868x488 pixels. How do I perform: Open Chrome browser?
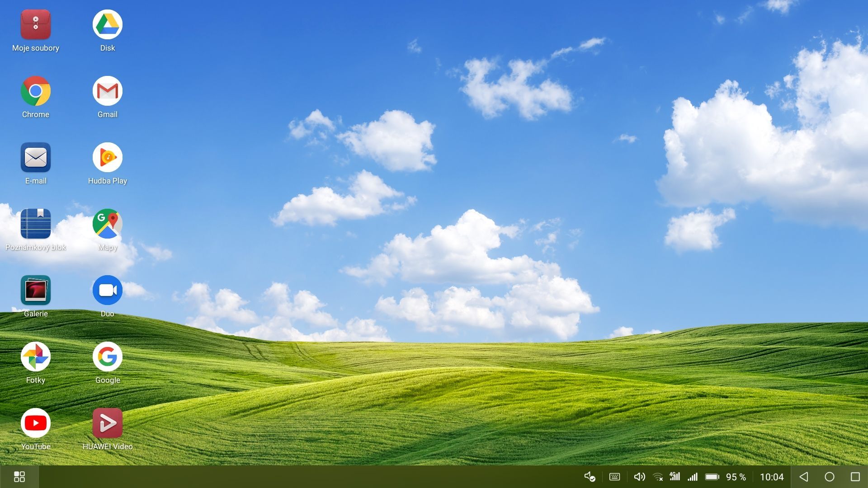pyautogui.click(x=36, y=91)
